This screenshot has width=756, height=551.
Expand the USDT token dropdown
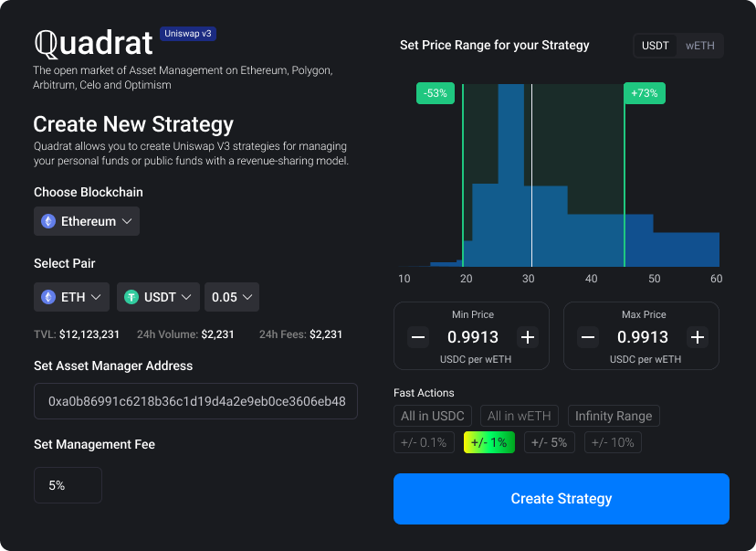pyautogui.click(x=158, y=297)
